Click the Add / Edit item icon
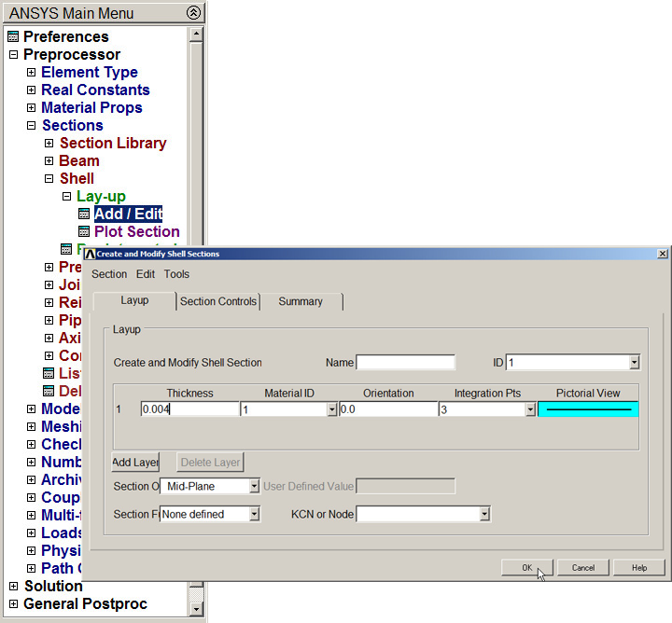 (x=84, y=215)
